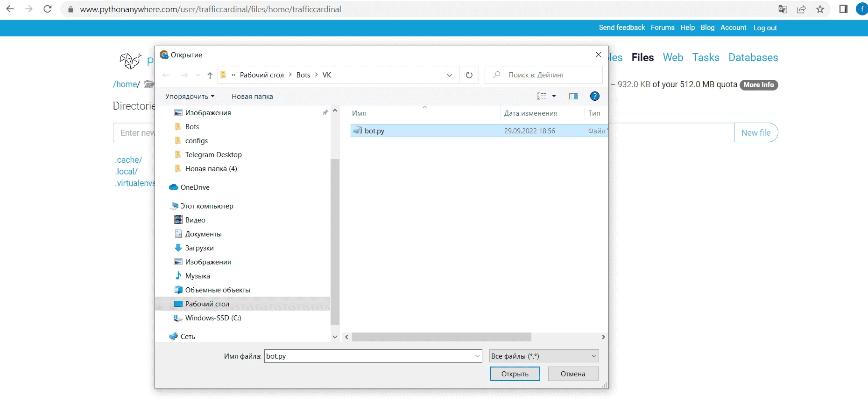Open the Blog link
This screenshot has width=868, height=402.
pyautogui.click(x=707, y=28)
